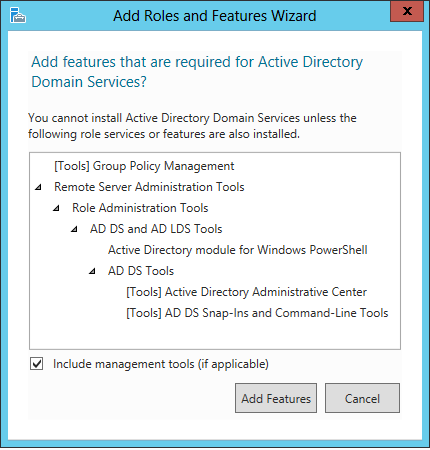
Task: Select Active Directory Administrative Center item
Action: [x=246, y=292]
